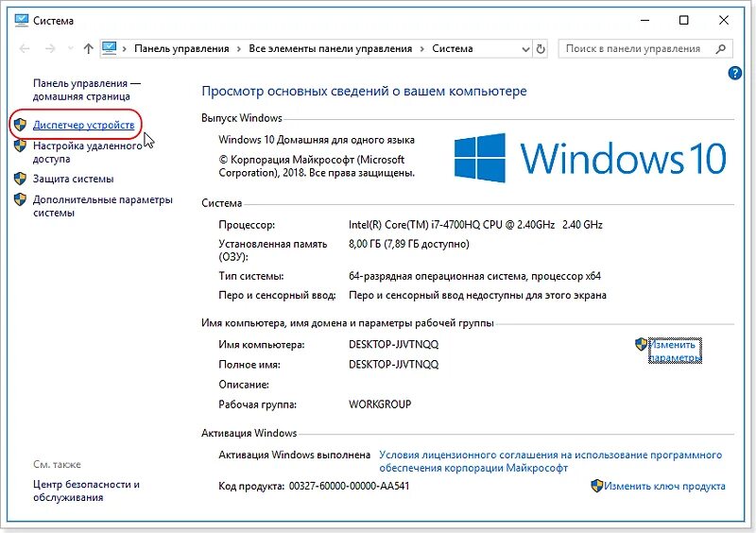Minimize the Система window
The image size is (756, 533).
click(645, 20)
